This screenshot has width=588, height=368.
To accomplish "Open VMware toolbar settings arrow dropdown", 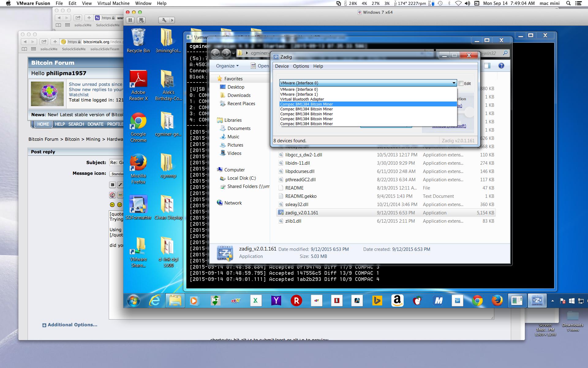I will pos(172,20).
